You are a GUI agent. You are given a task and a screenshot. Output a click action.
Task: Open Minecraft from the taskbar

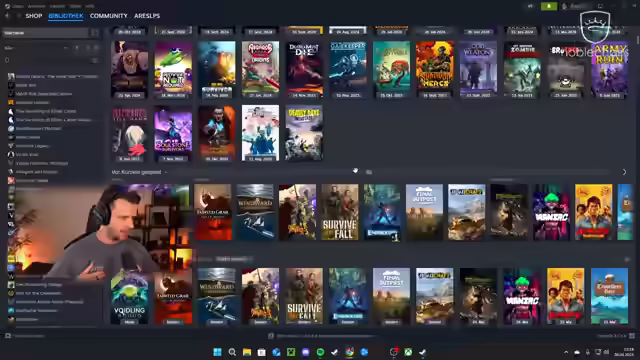click(291, 352)
